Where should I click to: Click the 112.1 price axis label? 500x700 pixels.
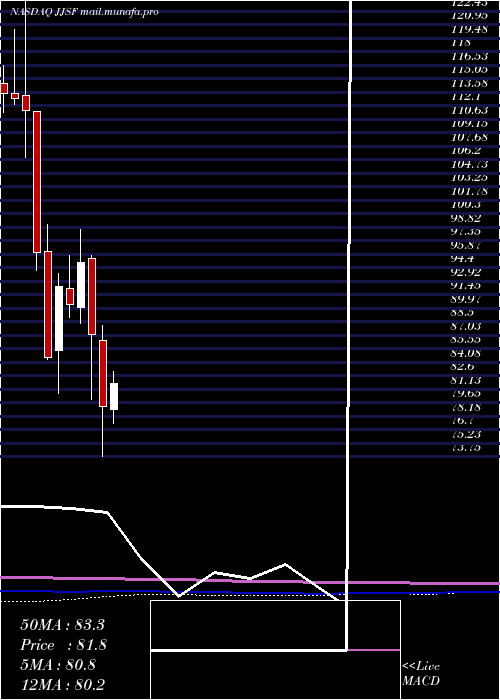[x=466, y=96]
